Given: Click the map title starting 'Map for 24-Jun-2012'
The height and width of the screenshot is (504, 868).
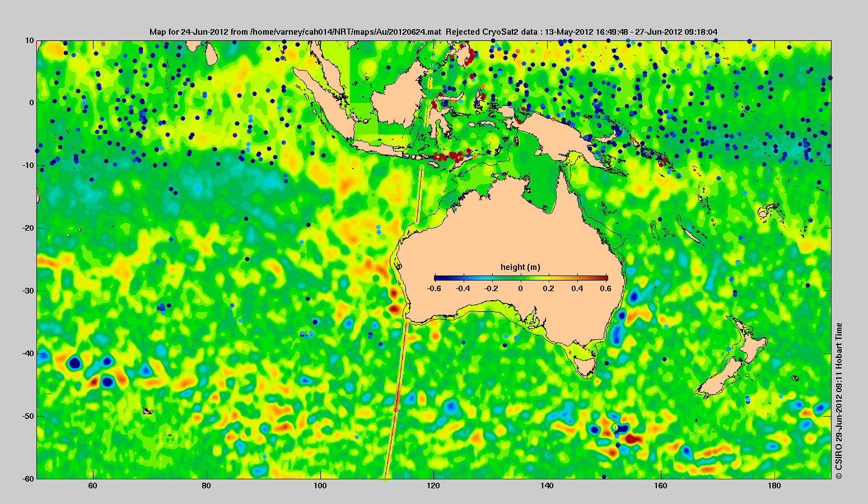Looking at the screenshot, I should point(433,32).
